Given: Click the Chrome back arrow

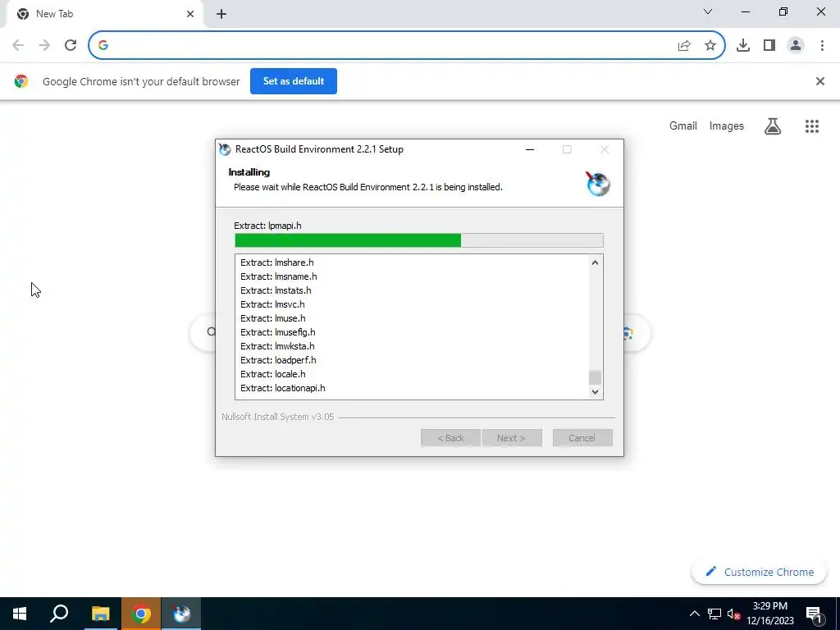Looking at the screenshot, I should pos(18,45).
